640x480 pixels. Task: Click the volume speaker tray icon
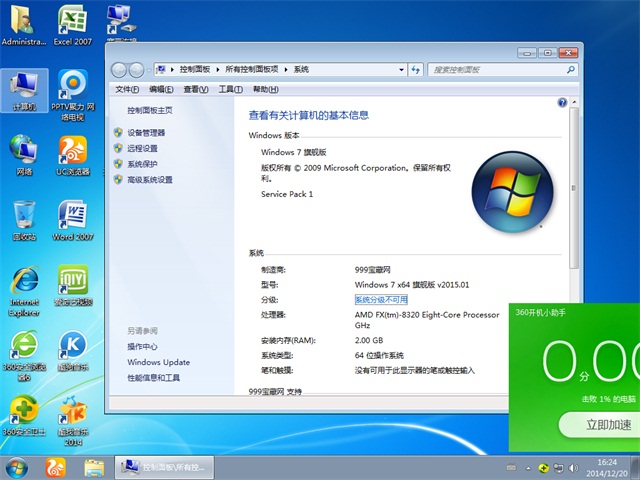click(573, 468)
